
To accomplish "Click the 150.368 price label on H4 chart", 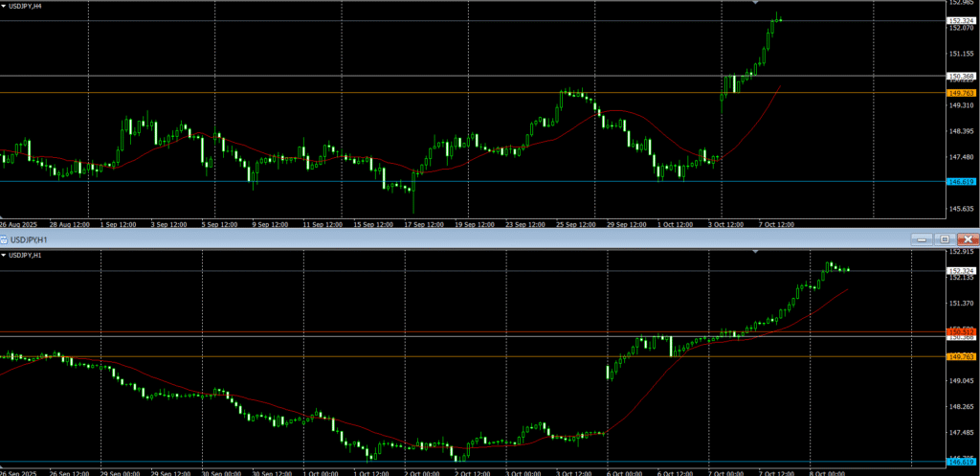I will [960, 76].
